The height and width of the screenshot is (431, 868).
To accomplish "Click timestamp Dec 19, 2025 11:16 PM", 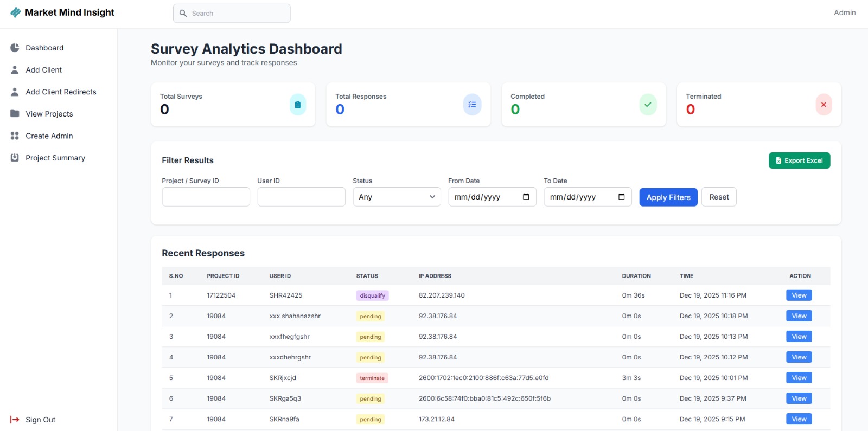I will (713, 295).
